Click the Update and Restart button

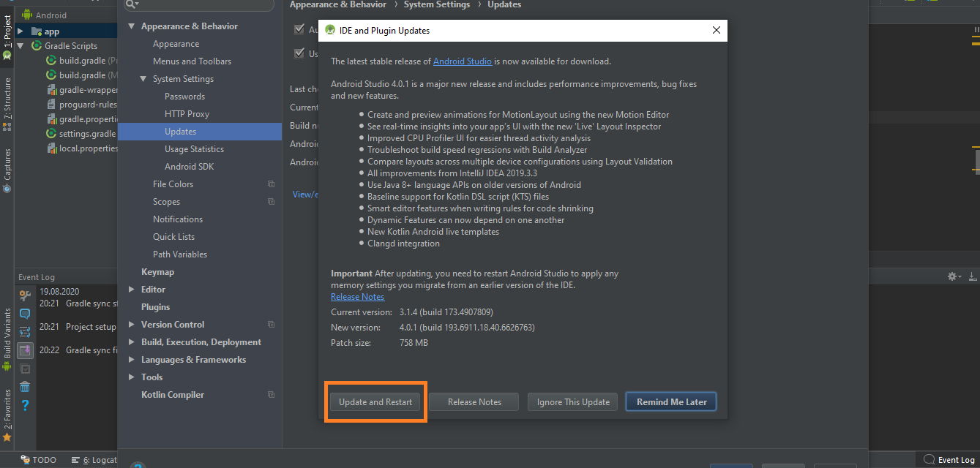[x=375, y=401]
